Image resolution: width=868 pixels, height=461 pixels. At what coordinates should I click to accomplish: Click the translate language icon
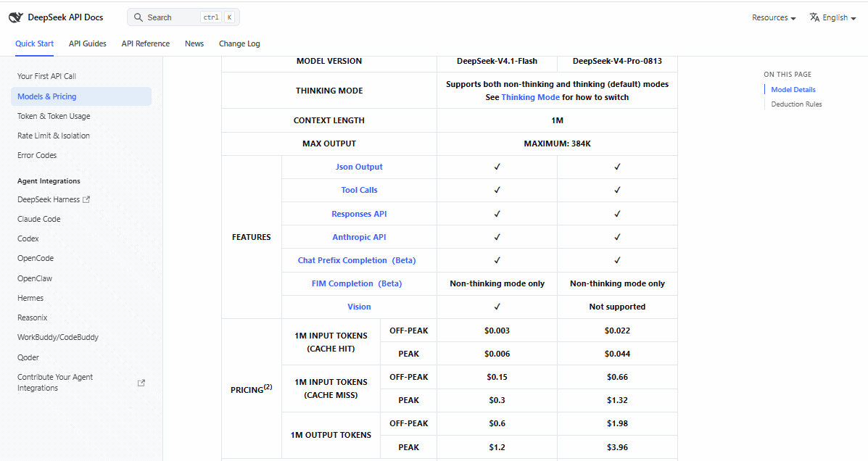coord(814,17)
